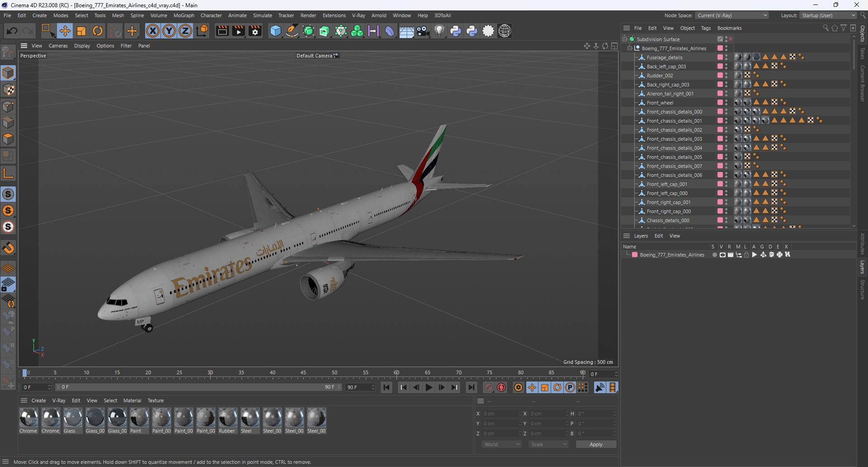
Task: Select the Chrome material thumbnail
Action: click(x=28, y=417)
